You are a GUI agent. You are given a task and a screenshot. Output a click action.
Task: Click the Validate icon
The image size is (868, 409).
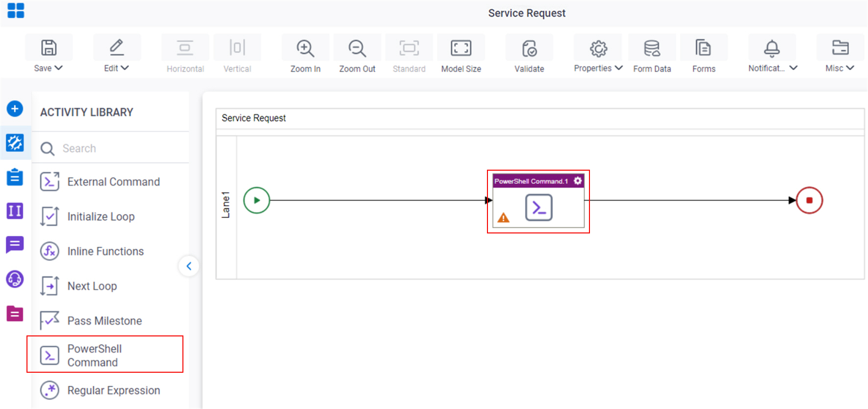[x=529, y=48]
